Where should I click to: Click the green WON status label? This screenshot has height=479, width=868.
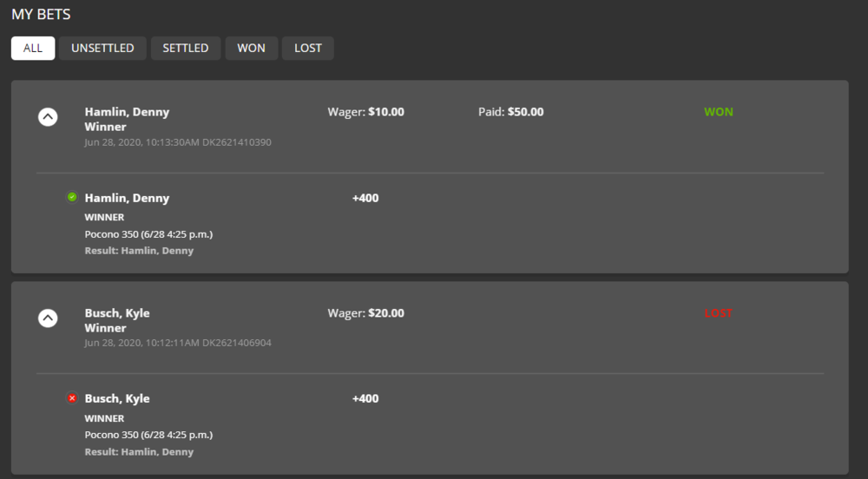[718, 112]
